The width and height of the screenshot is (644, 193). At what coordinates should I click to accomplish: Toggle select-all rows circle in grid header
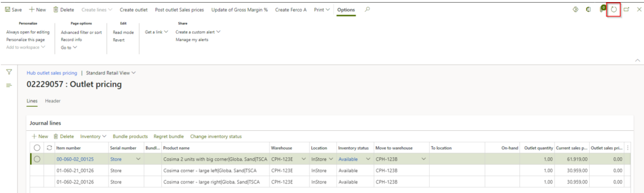coord(37,148)
